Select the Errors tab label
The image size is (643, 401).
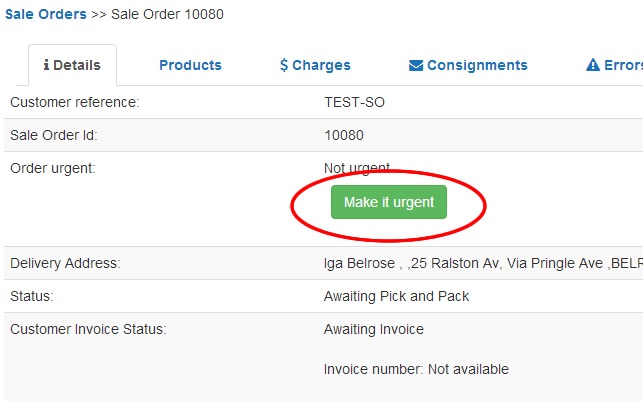pos(623,65)
